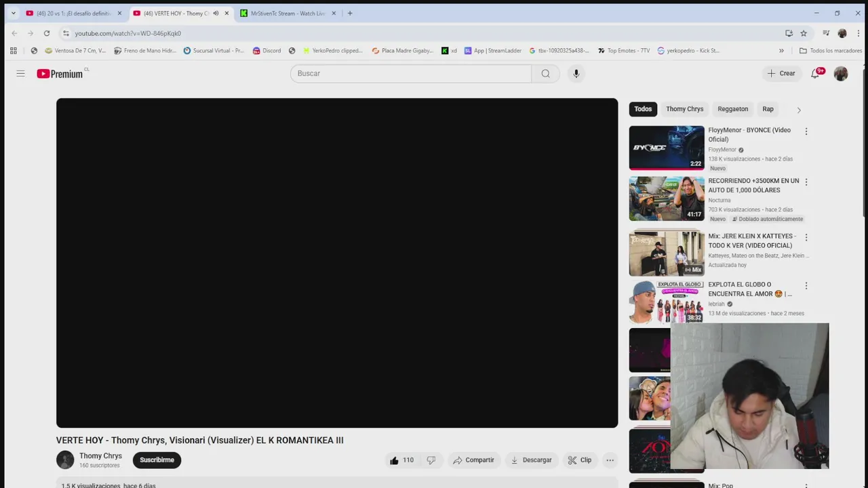The image size is (868, 488).
Task: Start voice search with the microphone
Action: click(576, 73)
